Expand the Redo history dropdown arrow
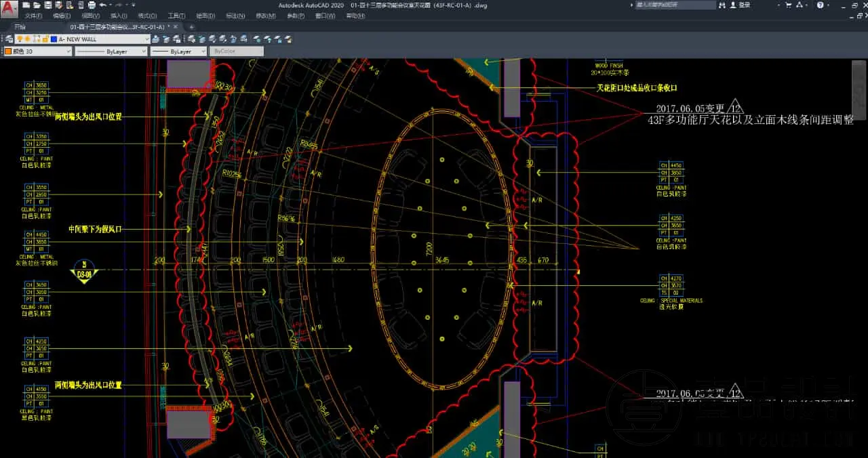Screen dimensions: 868x458 pos(127,5)
